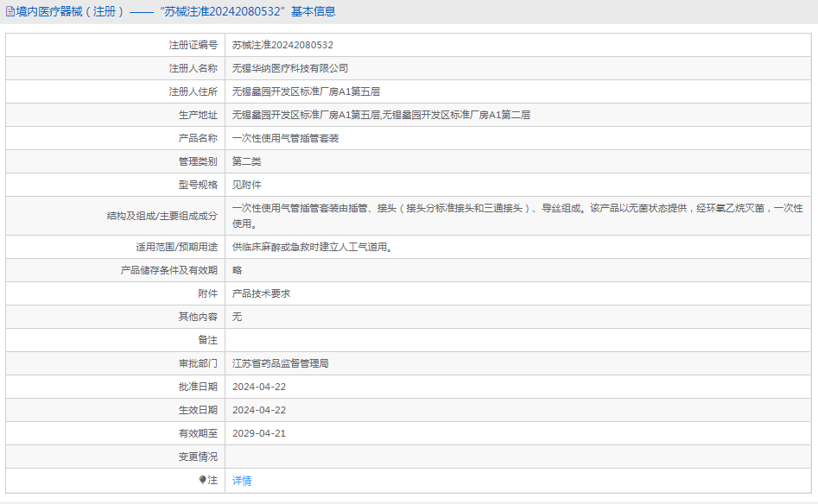Select 生效日期 value 2024-04-22

(x=259, y=410)
